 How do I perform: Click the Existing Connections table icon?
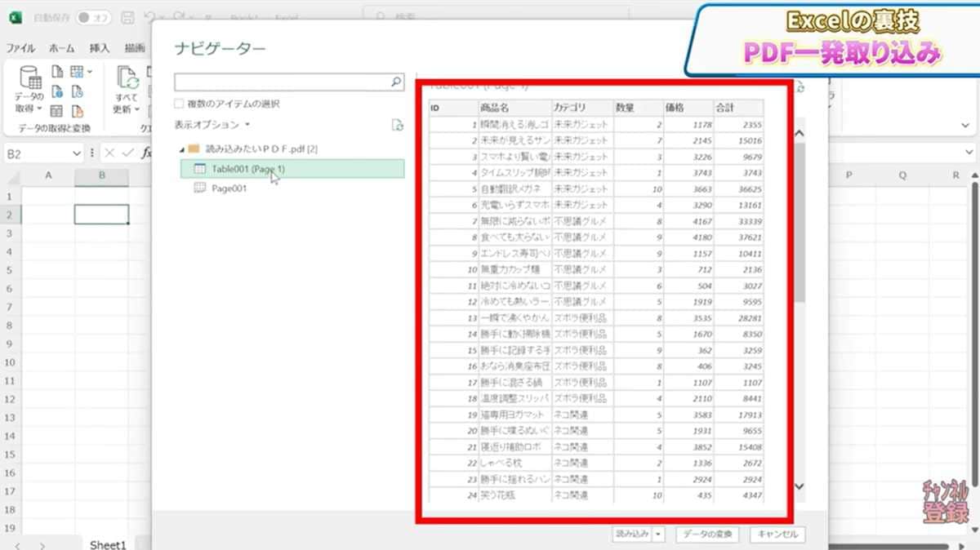[57, 112]
